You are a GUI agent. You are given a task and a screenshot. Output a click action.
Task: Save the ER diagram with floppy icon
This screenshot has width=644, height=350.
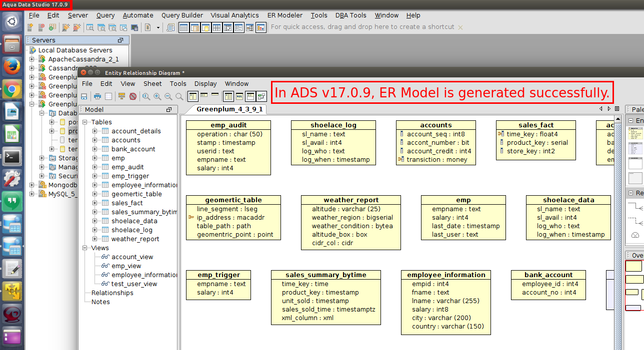coord(84,96)
